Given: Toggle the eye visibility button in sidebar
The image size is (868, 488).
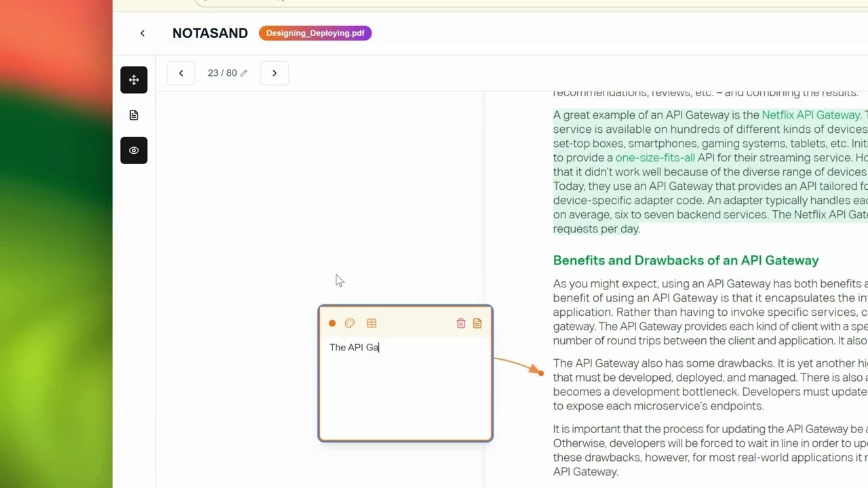Looking at the screenshot, I should click(134, 150).
